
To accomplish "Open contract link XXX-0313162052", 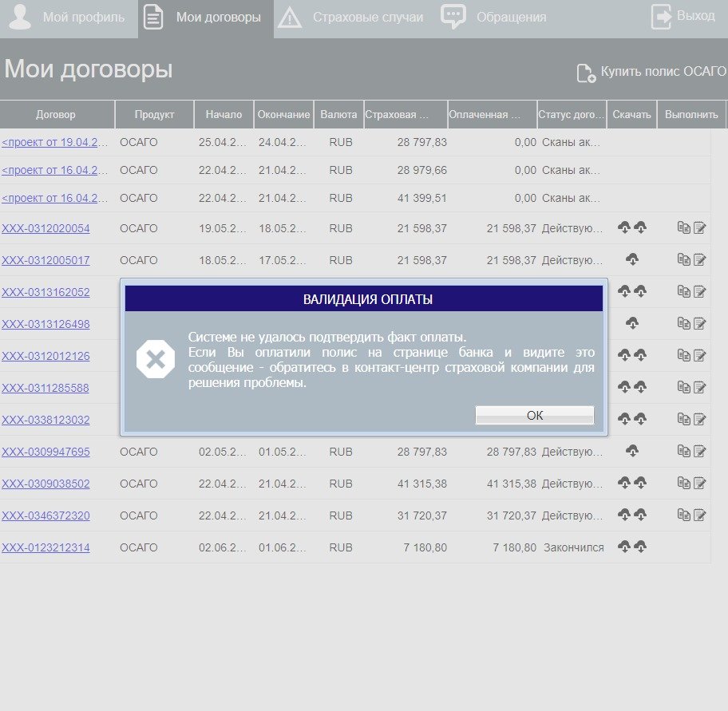I will point(45,292).
